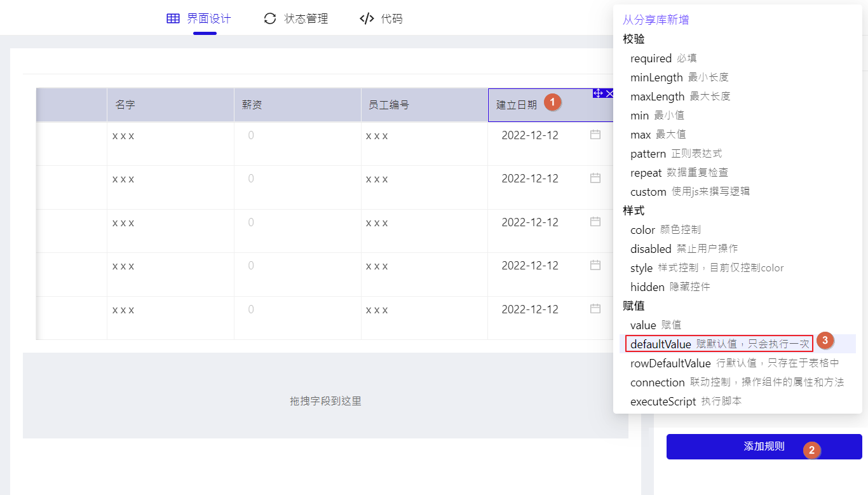Choose the required 必填 rule

(737, 58)
